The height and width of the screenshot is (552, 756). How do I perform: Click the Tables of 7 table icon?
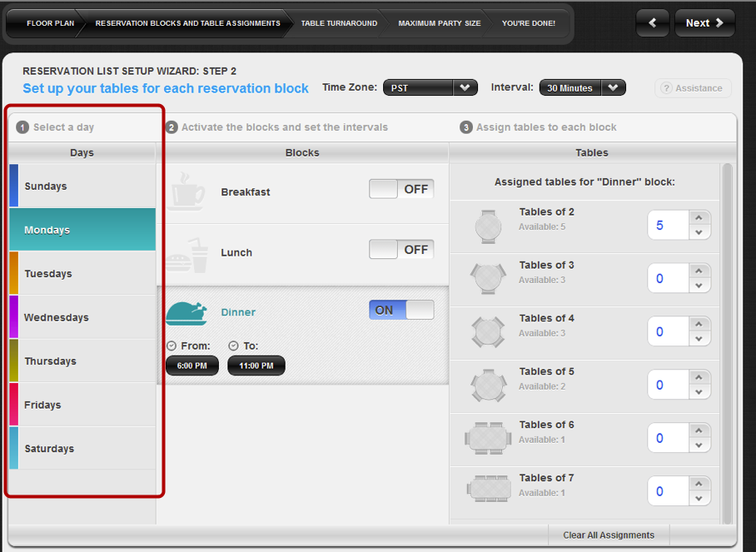pos(489,489)
